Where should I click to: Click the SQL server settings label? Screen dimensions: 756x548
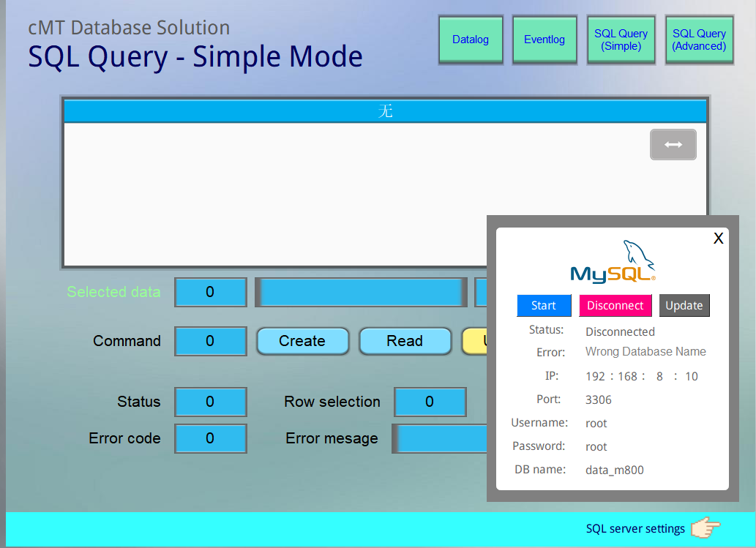point(635,528)
